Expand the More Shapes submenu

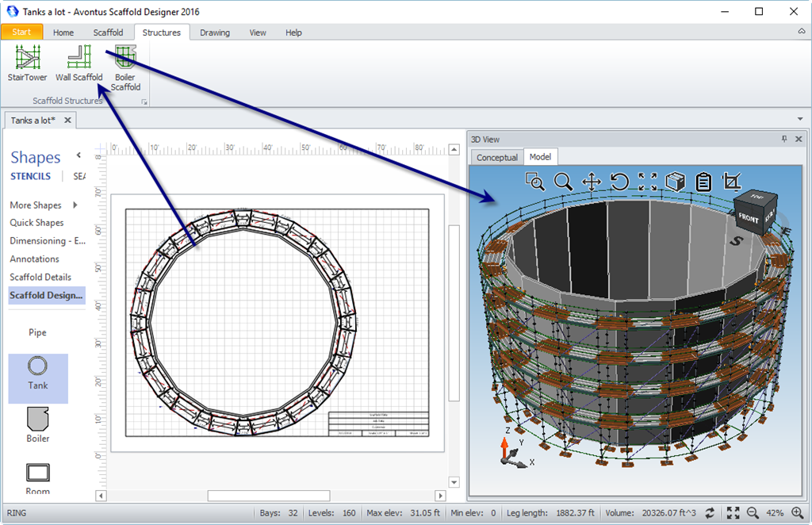tap(75, 205)
